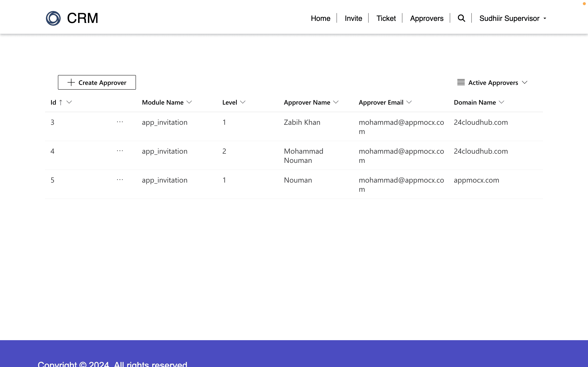Open the Module Name column dropdown
This screenshot has width=588, height=367.
pyautogui.click(x=189, y=102)
